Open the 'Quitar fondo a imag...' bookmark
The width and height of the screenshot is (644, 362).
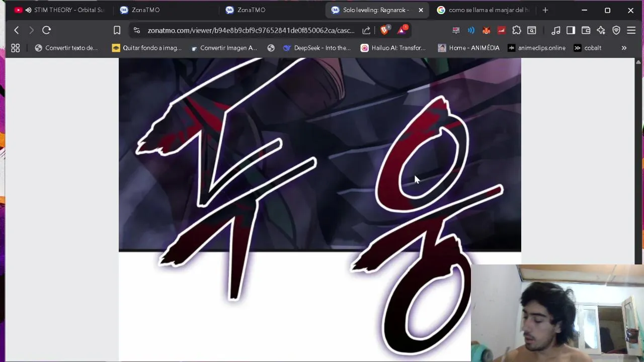click(x=147, y=48)
